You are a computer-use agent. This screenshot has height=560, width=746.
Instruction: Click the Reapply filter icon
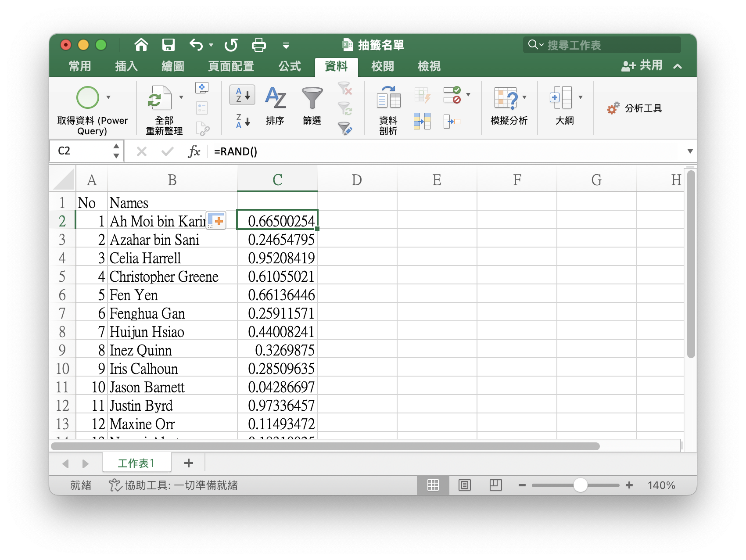[x=345, y=108]
